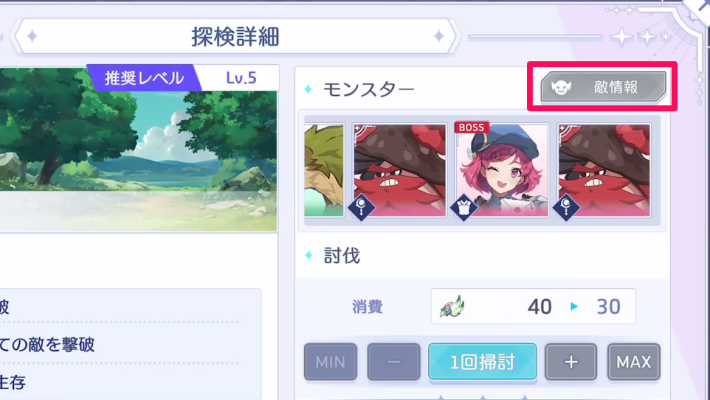Click the 推奨レベル Lv.5 label
710x400 pixels.
tap(183, 78)
